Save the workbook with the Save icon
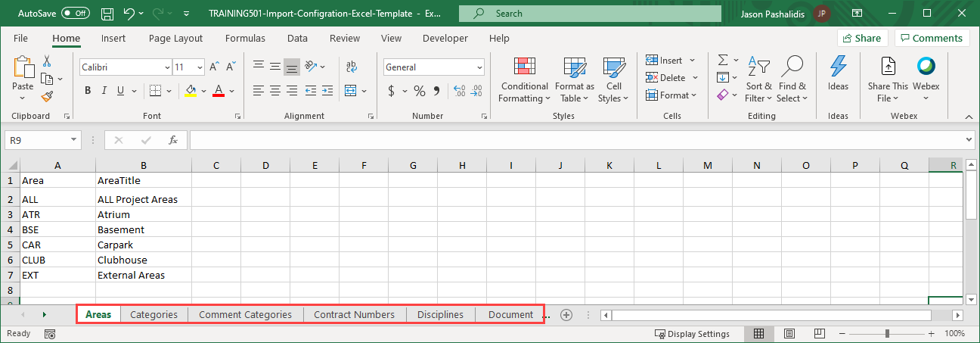Screen dimensions: 980x343 (107, 14)
